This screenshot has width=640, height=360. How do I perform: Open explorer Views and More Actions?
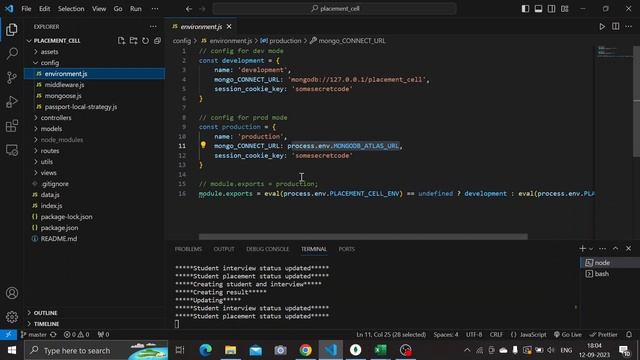pyautogui.click(x=153, y=27)
